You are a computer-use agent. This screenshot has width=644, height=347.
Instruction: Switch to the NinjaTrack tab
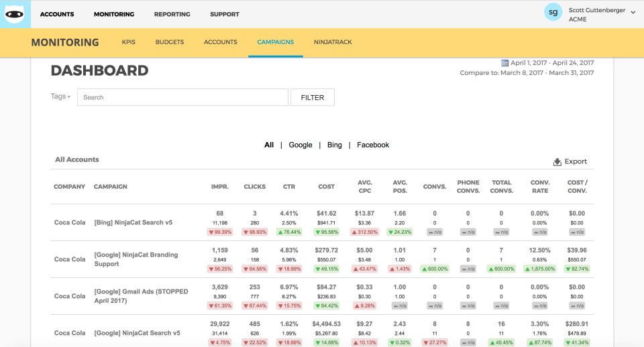pos(333,42)
